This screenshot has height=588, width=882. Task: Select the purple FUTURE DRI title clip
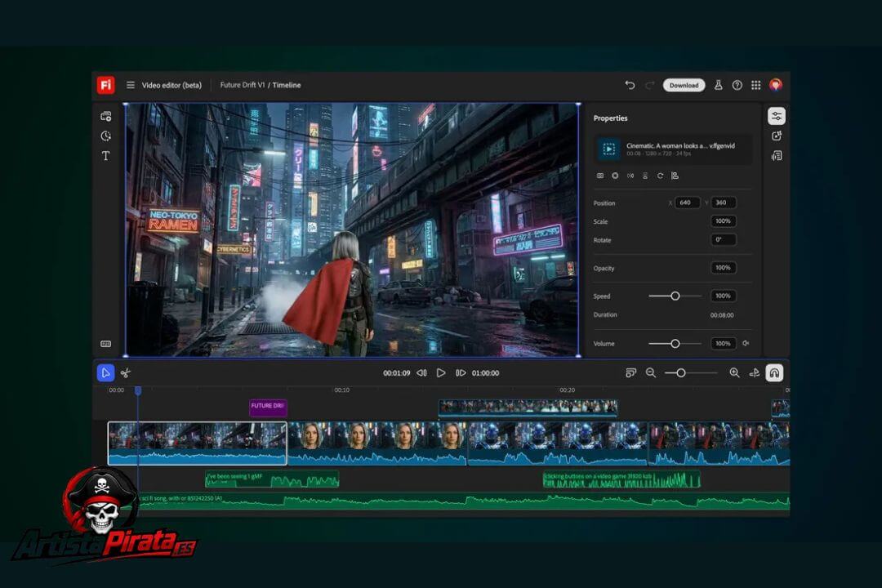tap(268, 408)
